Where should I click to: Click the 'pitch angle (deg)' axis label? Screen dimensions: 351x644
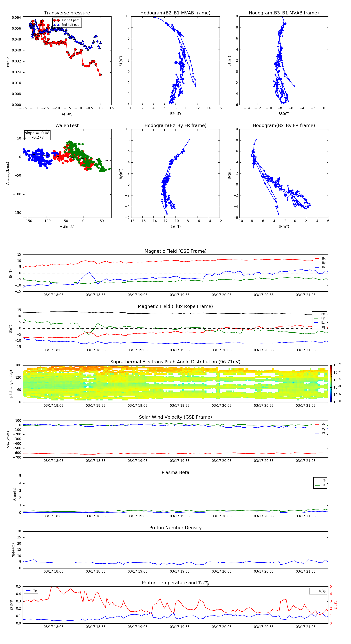11,384
